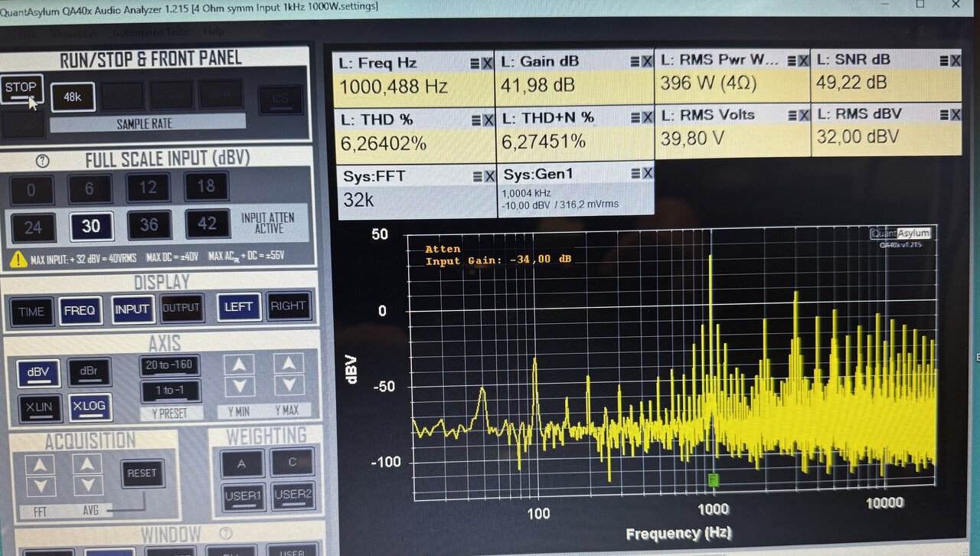The width and height of the screenshot is (980, 556).
Task: Switch X axis to XLOG
Action: (x=90, y=407)
